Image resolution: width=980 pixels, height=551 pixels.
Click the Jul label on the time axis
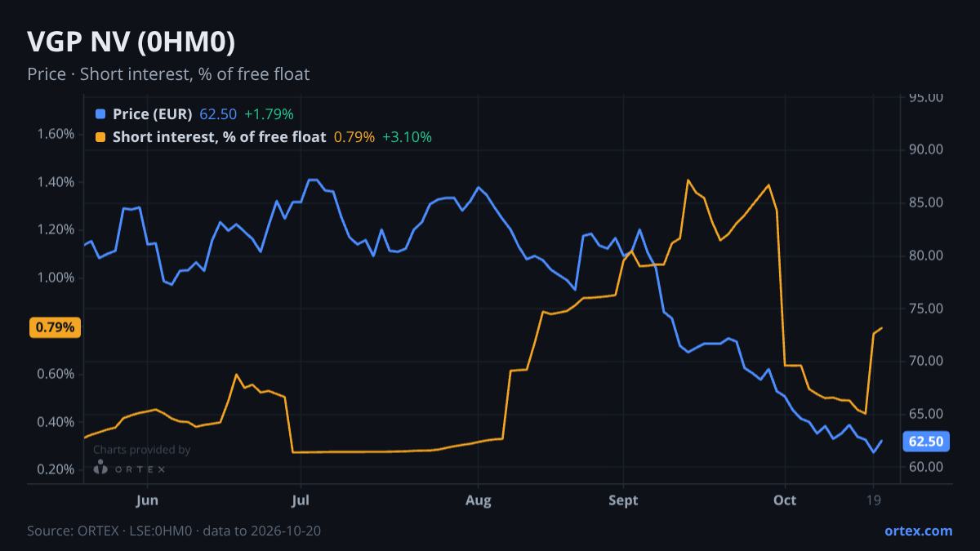pos(301,500)
